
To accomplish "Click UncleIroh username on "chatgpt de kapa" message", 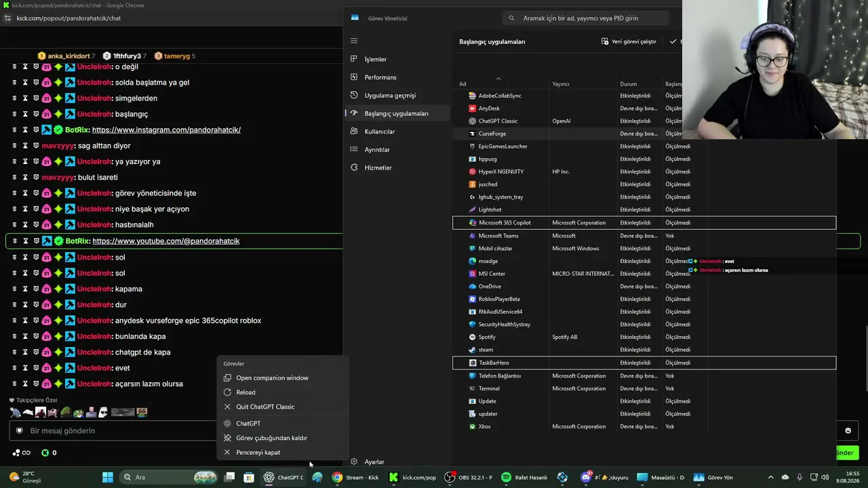I will [x=94, y=352].
